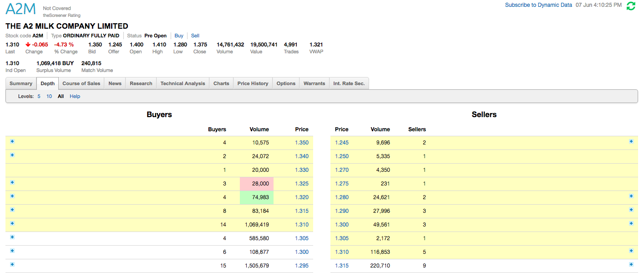Open the Technical Analysis tab
The width and height of the screenshot is (644, 273).
tap(183, 83)
